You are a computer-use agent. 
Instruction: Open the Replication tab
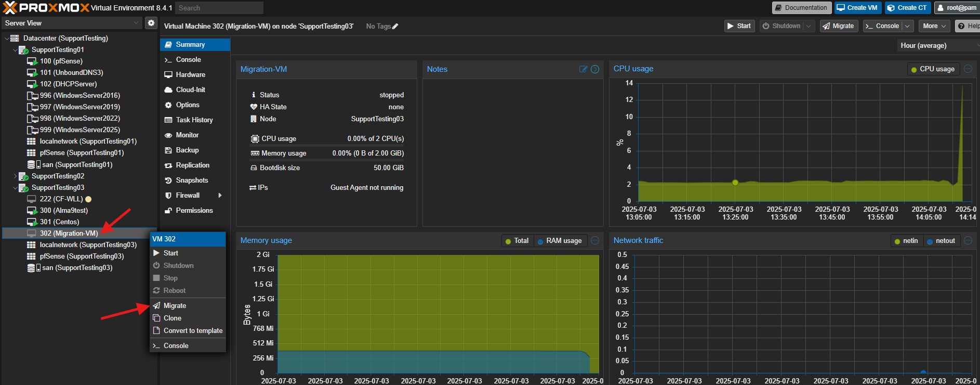coord(195,165)
